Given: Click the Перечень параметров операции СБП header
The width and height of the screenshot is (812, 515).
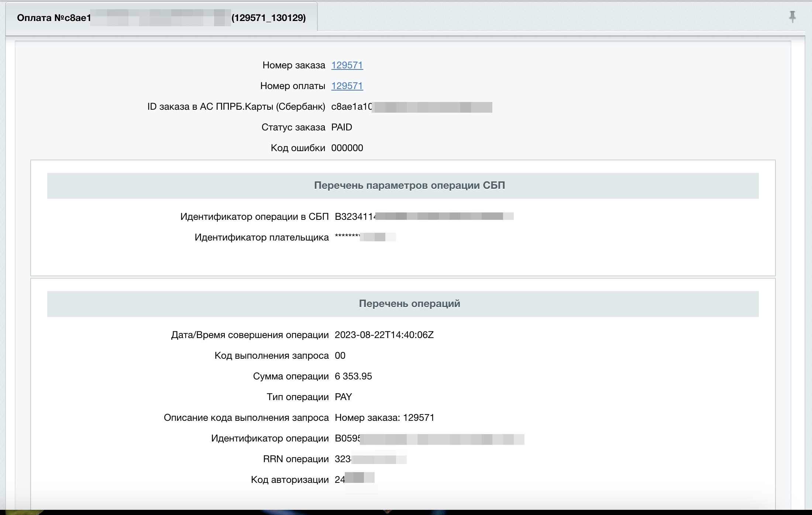Looking at the screenshot, I should tap(409, 185).
